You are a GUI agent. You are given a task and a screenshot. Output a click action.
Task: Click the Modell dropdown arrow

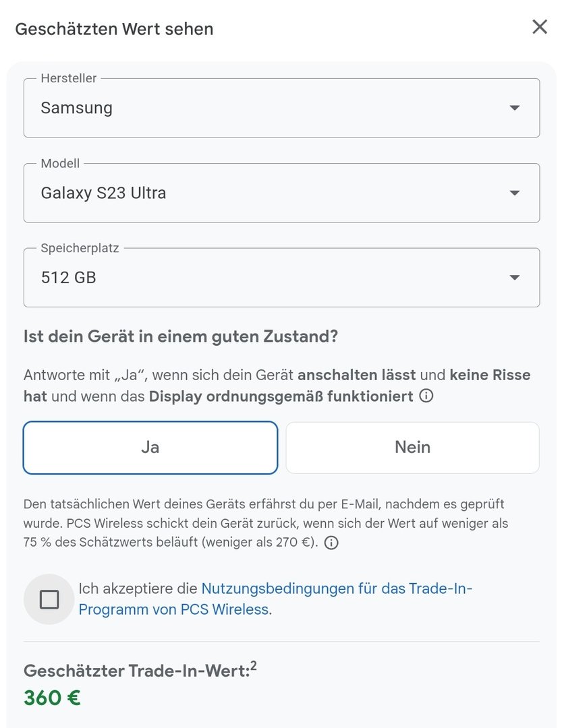click(x=514, y=193)
